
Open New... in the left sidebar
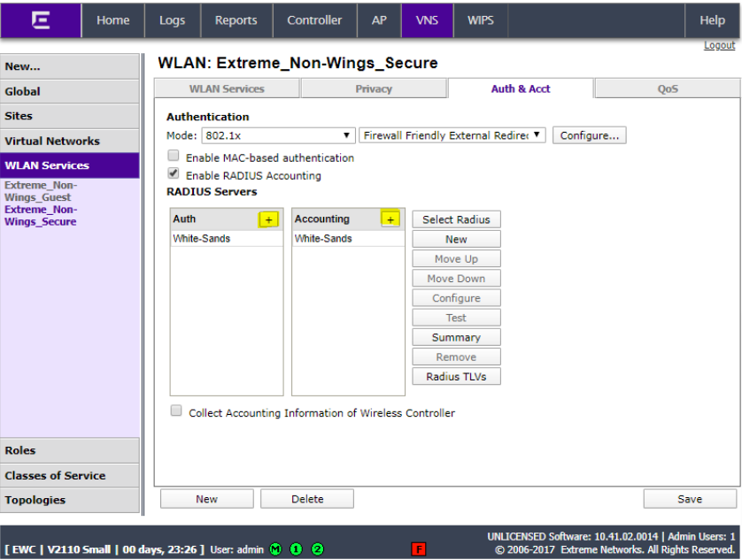coord(70,66)
